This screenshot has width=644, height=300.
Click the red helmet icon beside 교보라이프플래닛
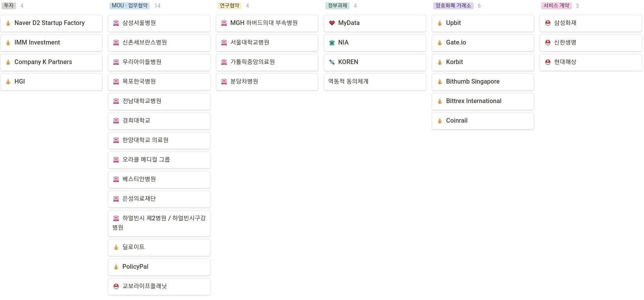[116, 286]
